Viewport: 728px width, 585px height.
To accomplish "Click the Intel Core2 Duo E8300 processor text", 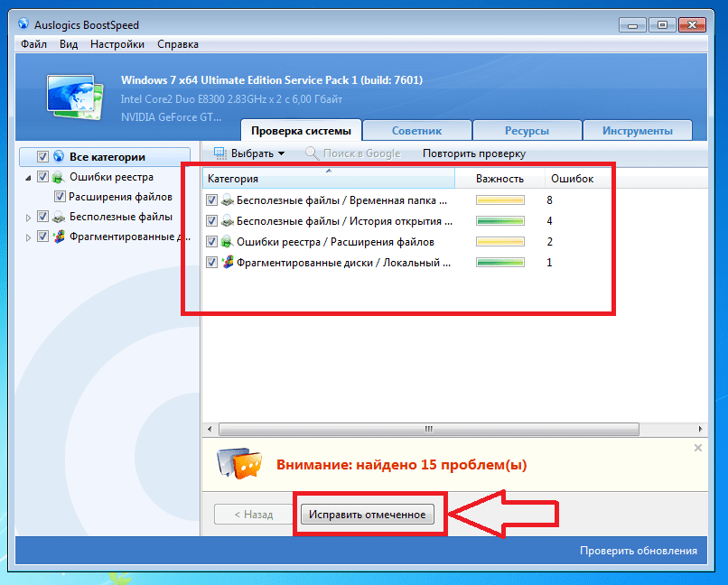I will tap(231, 98).
